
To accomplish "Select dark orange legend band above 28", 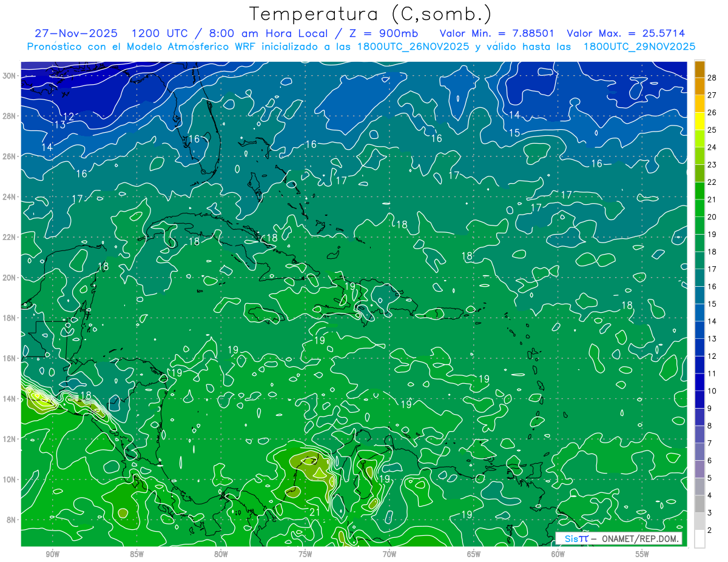I will tap(699, 69).
